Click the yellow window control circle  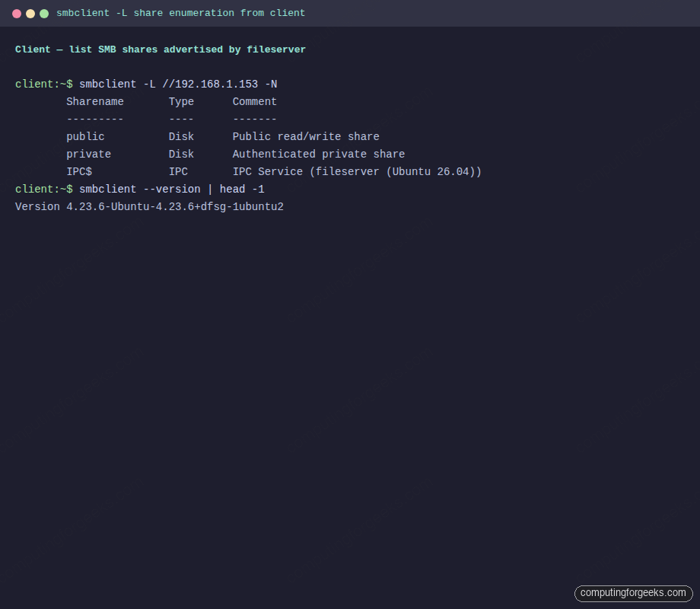(30, 13)
